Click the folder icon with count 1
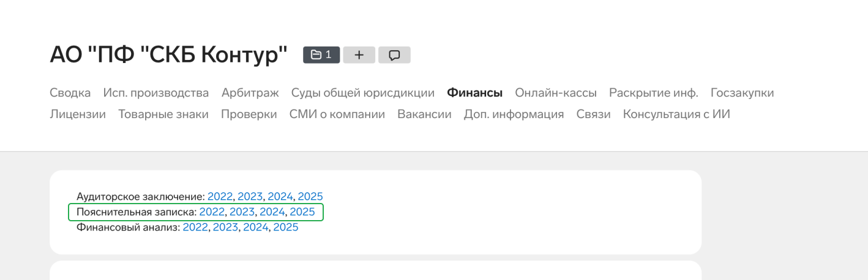Screen dimensions: 868x280 [321, 55]
